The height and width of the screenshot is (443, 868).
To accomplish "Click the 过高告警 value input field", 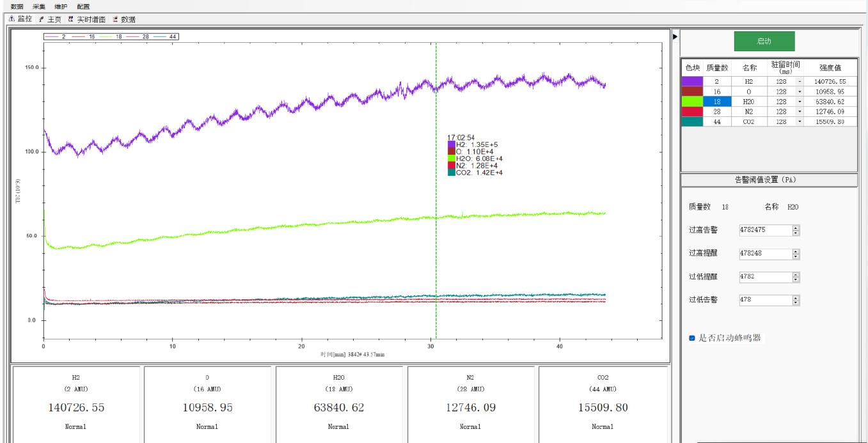I will pyautogui.click(x=764, y=229).
